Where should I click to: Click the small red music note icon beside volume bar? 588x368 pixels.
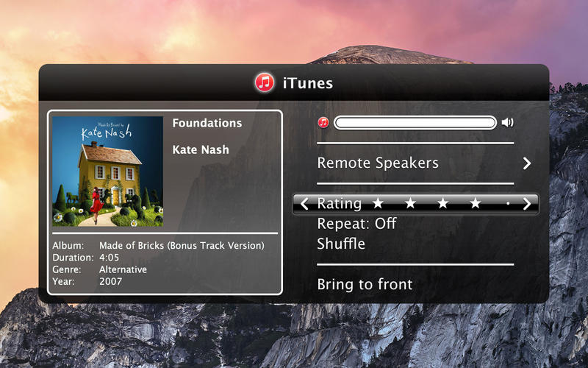click(x=323, y=122)
